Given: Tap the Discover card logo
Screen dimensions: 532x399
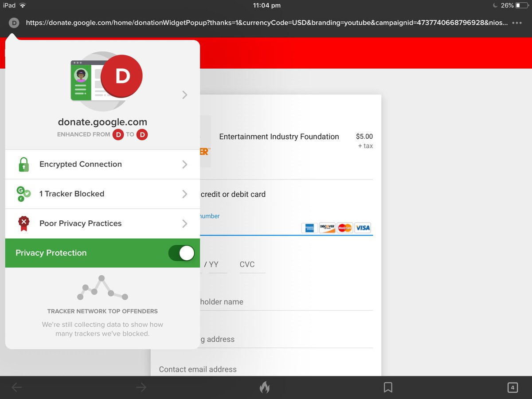Looking at the screenshot, I should pyautogui.click(x=327, y=228).
